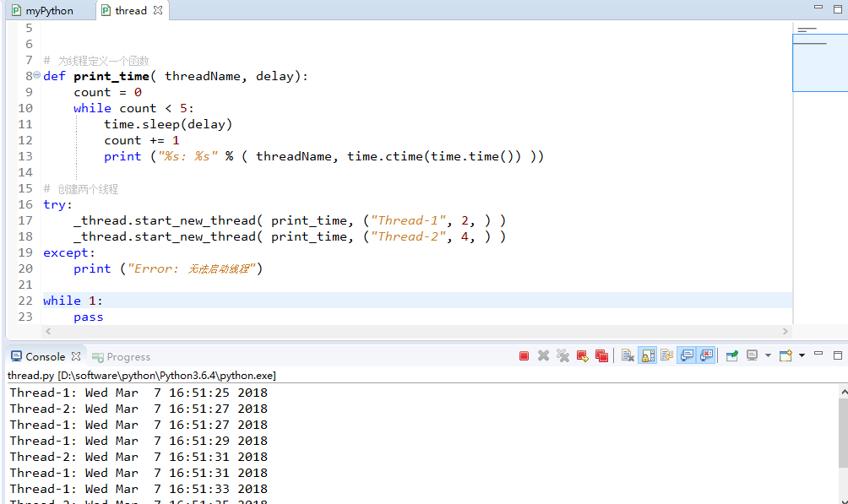
Task: Maximize the Console view
Action: click(838, 355)
